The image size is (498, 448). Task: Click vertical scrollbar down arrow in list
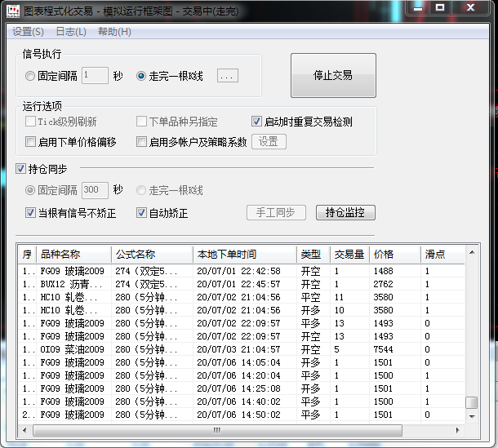471,416
